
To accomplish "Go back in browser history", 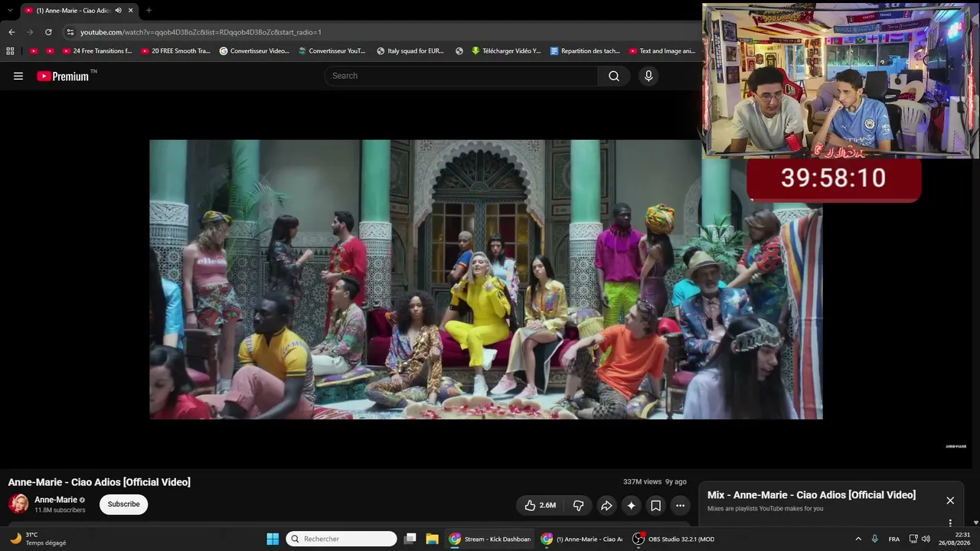I will 11,32.
